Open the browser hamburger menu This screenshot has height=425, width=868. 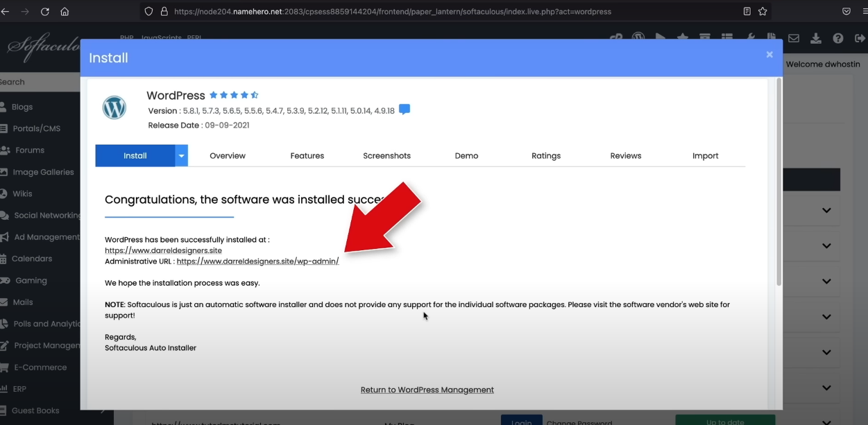coord(865,12)
